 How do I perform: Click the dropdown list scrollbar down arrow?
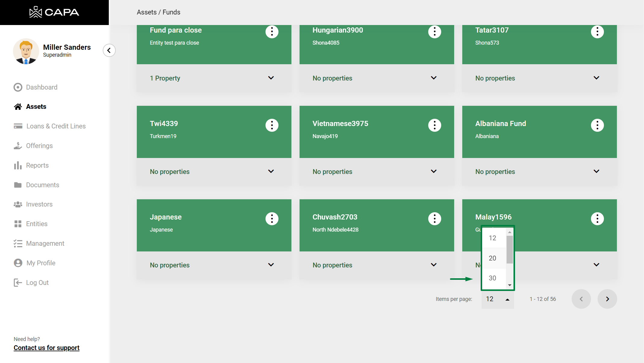[510, 285]
